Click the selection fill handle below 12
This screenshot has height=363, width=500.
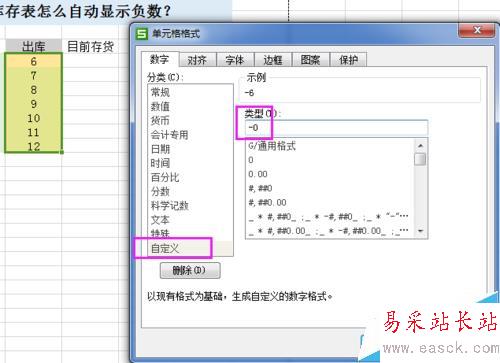tap(62, 152)
